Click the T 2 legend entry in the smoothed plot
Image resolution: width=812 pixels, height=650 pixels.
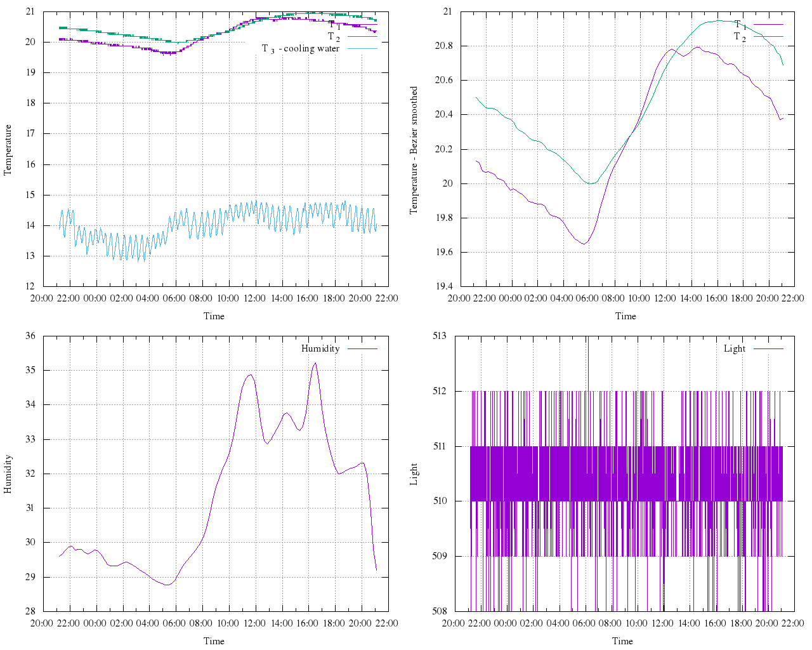[x=740, y=37]
